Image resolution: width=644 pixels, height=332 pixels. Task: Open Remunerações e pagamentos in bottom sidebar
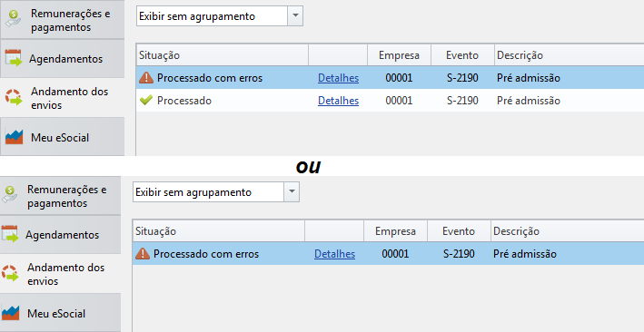(x=60, y=196)
